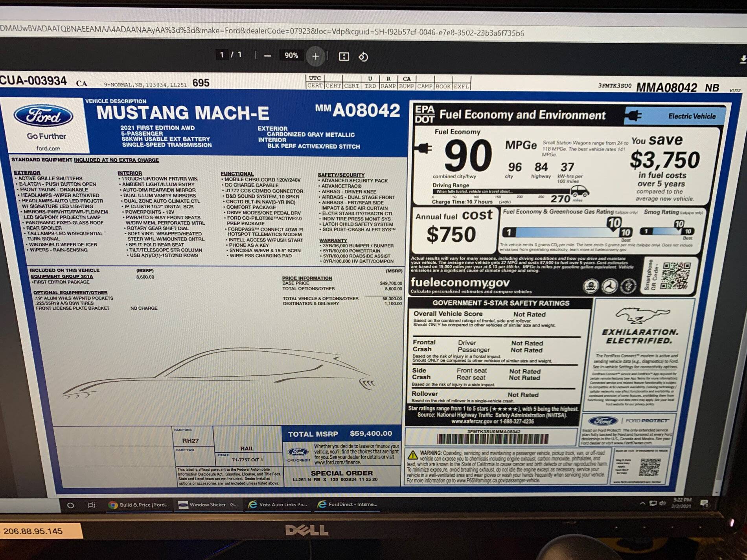Download the PDF using the download icon

click(743, 59)
